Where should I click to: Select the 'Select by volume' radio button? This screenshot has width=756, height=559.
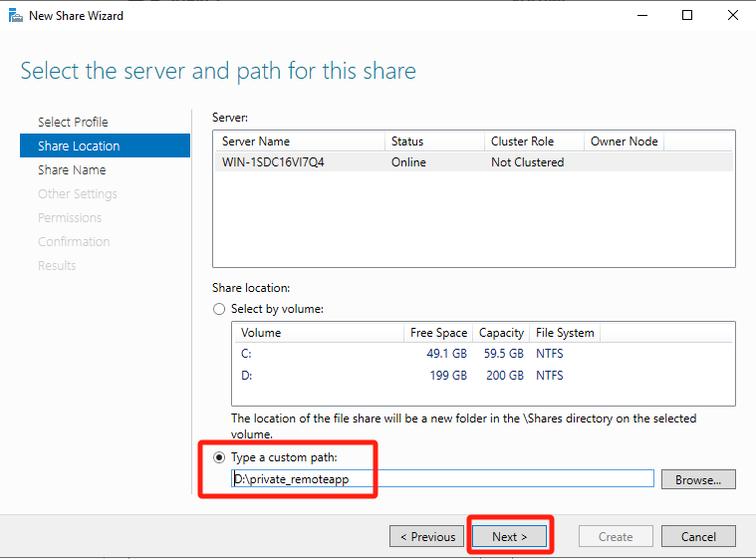(x=219, y=309)
